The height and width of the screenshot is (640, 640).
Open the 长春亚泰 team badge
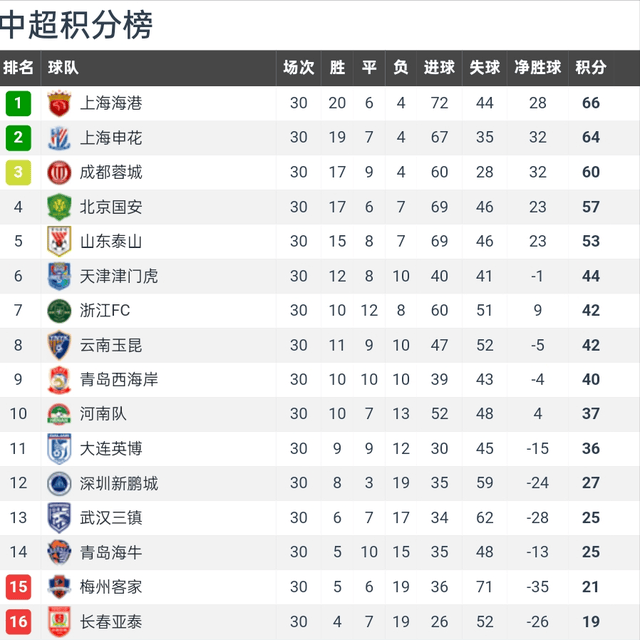pyautogui.click(x=59, y=622)
